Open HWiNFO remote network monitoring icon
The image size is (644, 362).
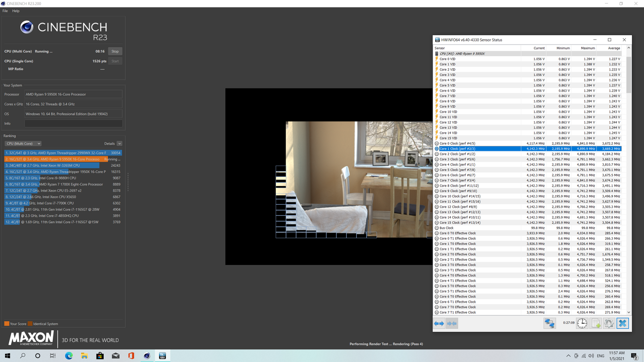549,323
